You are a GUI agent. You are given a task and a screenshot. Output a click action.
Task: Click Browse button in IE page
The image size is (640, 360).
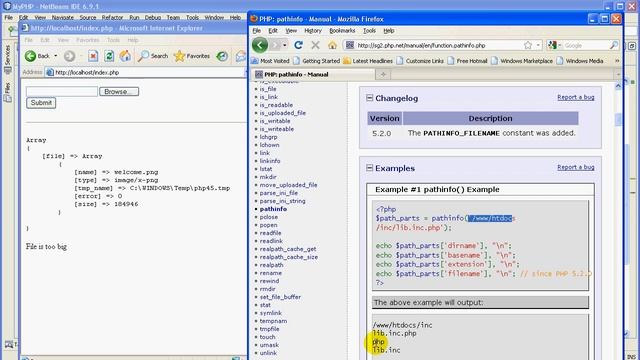(x=119, y=91)
